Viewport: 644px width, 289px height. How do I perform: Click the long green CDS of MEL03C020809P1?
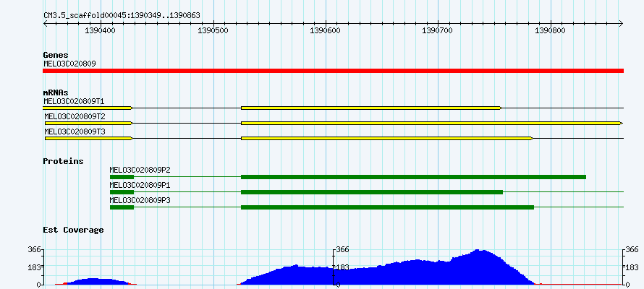[x=372, y=192]
